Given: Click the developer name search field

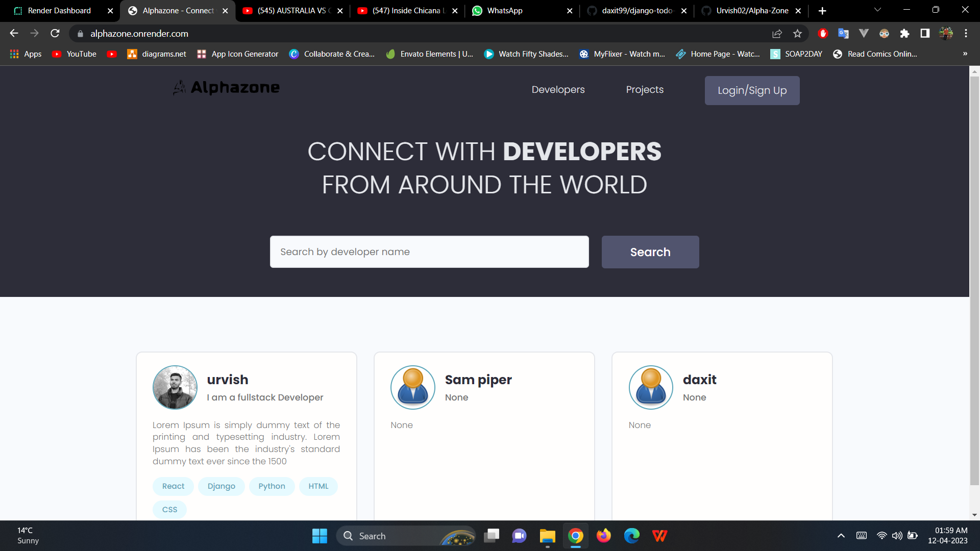Looking at the screenshot, I should (x=429, y=252).
